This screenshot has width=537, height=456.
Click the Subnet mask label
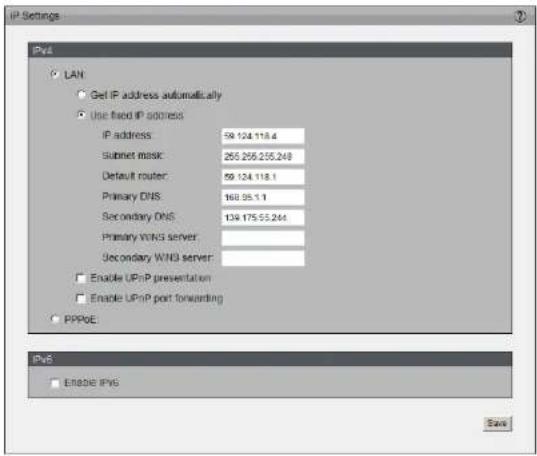coord(133,156)
